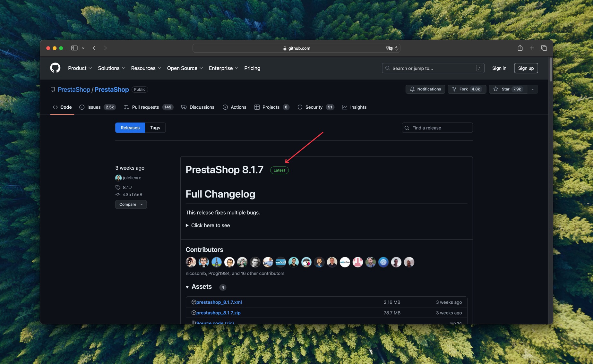Open jolelievre's profile link

click(x=132, y=178)
